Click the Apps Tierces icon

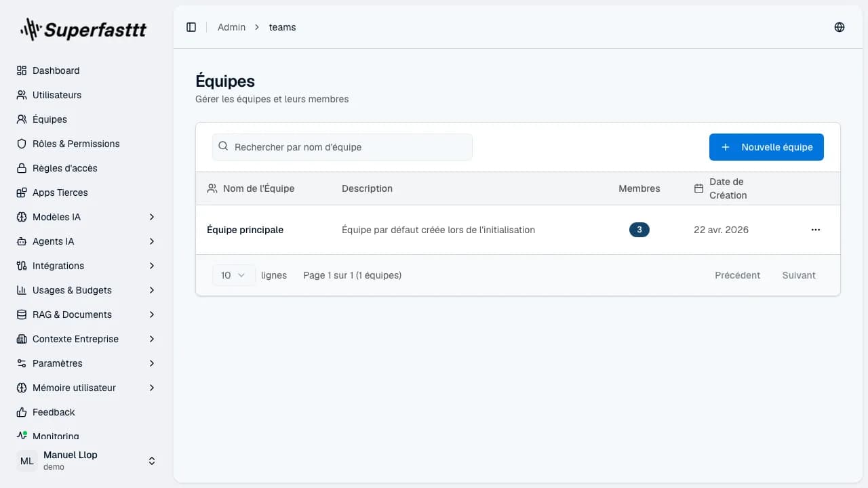click(22, 192)
